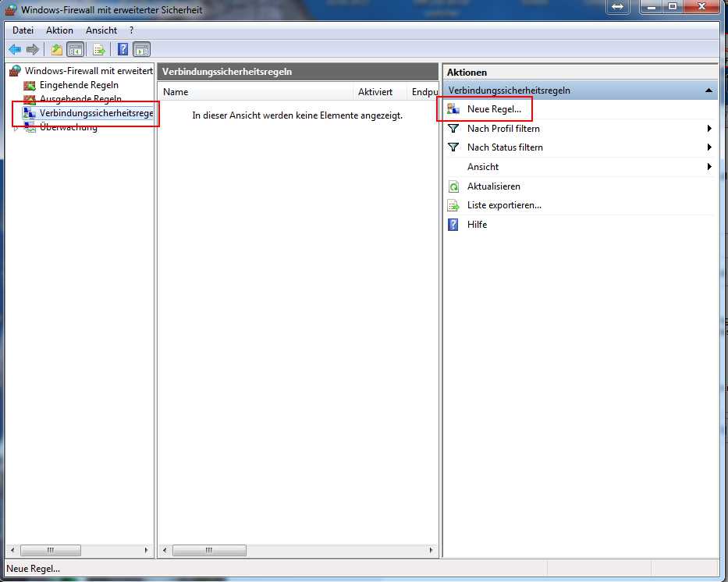
Task: Sort by the Aktiviert column header
Action: point(380,92)
